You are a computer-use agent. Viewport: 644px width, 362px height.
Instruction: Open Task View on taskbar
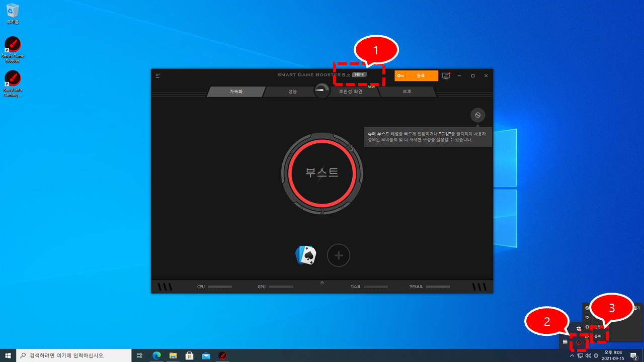click(x=139, y=355)
